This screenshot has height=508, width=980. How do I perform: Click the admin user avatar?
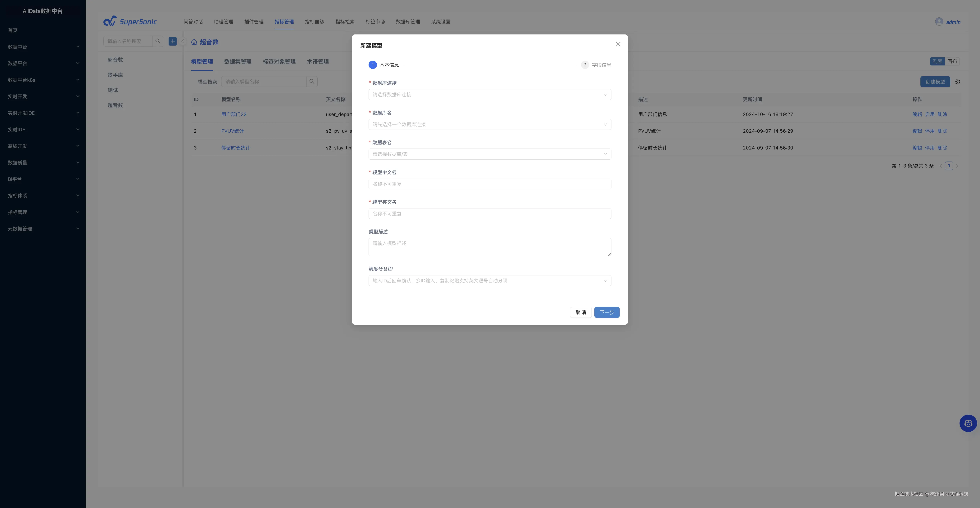point(939,22)
